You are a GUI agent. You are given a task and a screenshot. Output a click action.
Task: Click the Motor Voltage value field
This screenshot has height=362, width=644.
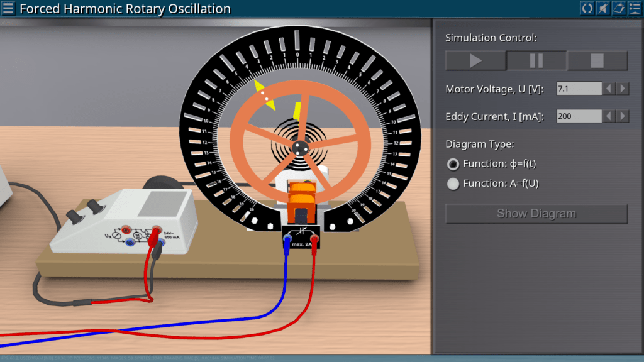[579, 89]
